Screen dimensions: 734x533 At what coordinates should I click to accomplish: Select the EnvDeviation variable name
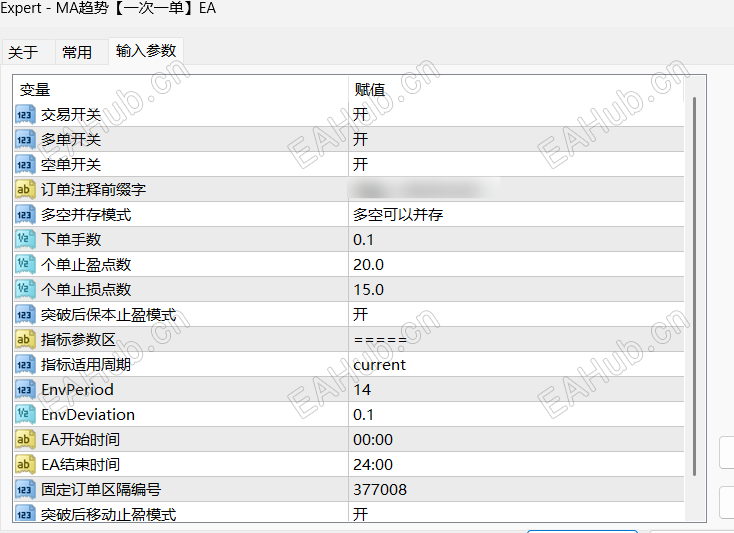click(88, 415)
